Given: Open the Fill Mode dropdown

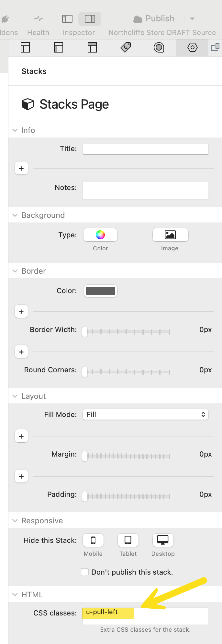Looking at the screenshot, I should pyautogui.click(x=146, y=414).
